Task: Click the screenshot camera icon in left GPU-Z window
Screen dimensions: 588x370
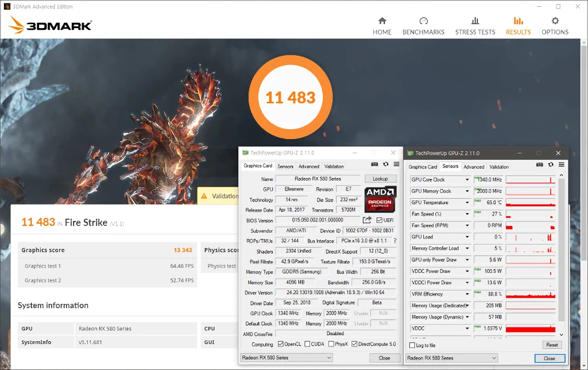Action: pos(374,164)
